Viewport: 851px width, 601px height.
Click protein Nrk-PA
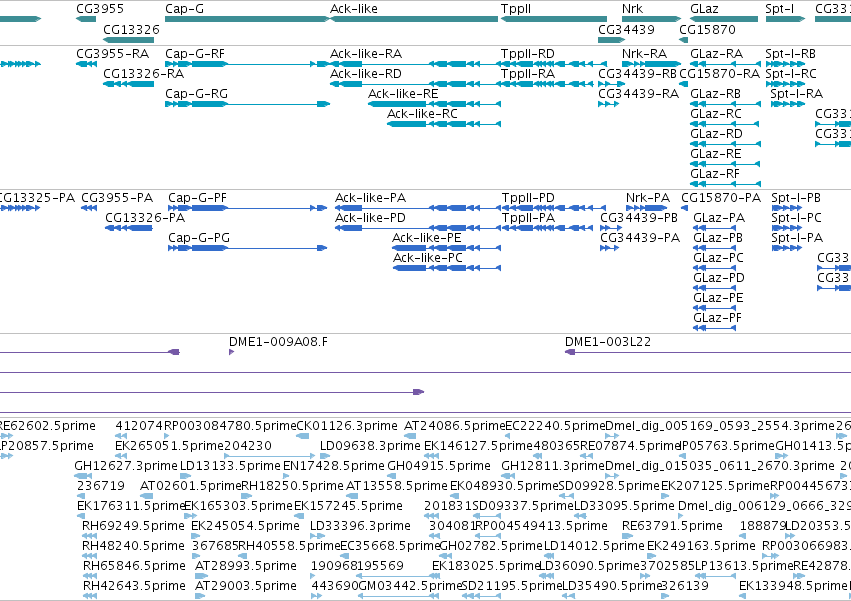(x=647, y=208)
